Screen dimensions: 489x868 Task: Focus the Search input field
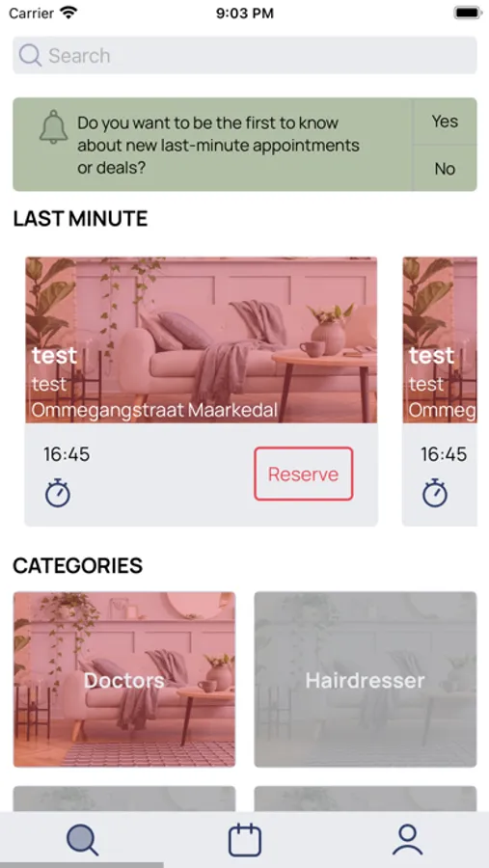point(245,55)
